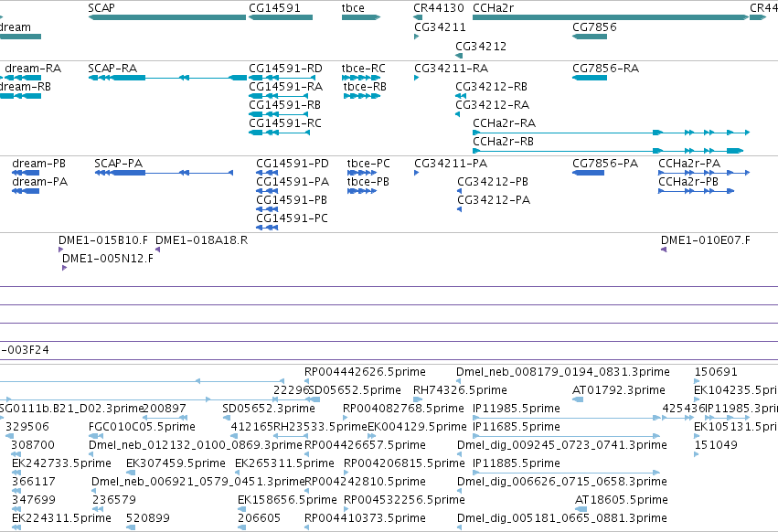Screen dimensions: 778x532
Task: Click the SCAP gene feature bar
Action: [x=167, y=17]
